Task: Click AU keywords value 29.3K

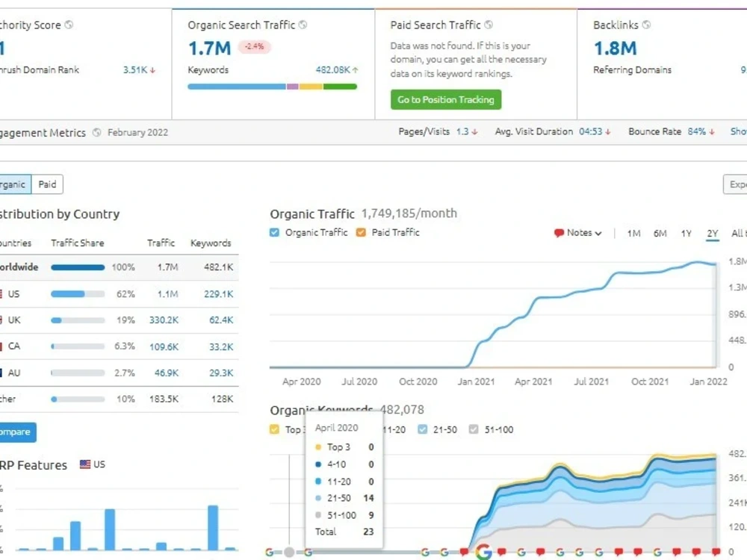Action: point(221,373)
